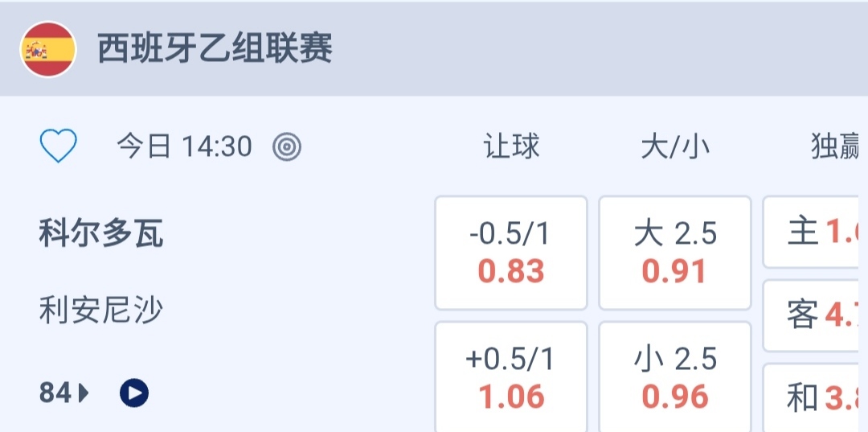
Task: Select handicap +0.5/1 at odds 1.06
Action: (x=511, y=377)
